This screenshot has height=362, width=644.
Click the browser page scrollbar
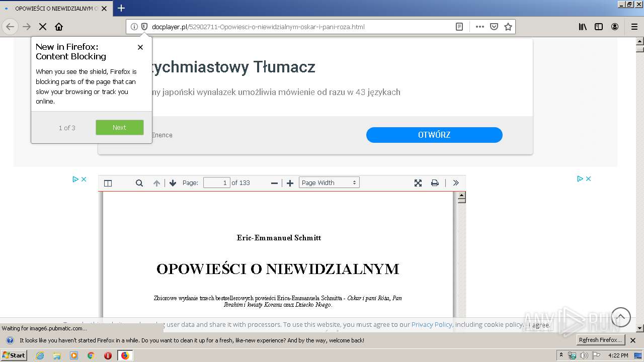(640, 184)
